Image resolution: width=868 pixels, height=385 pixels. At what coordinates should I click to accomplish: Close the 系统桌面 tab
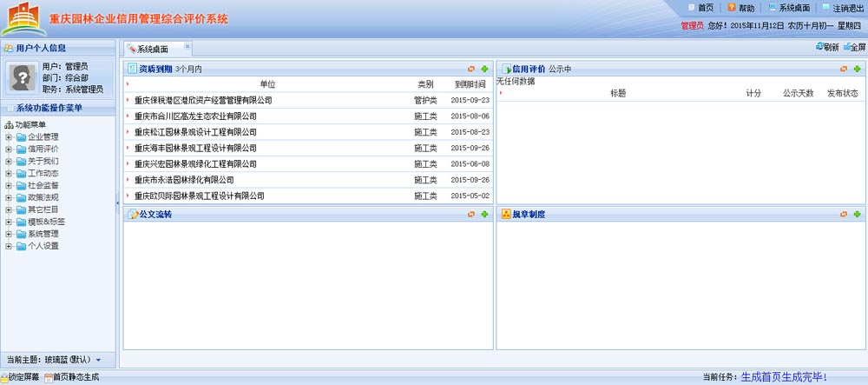coord(187,46)
